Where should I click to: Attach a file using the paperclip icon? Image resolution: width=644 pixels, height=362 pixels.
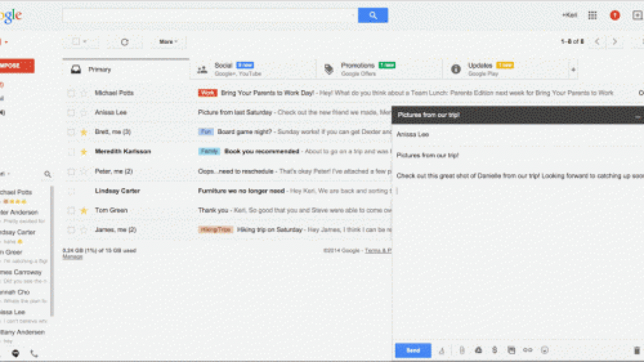click(462, 350)
